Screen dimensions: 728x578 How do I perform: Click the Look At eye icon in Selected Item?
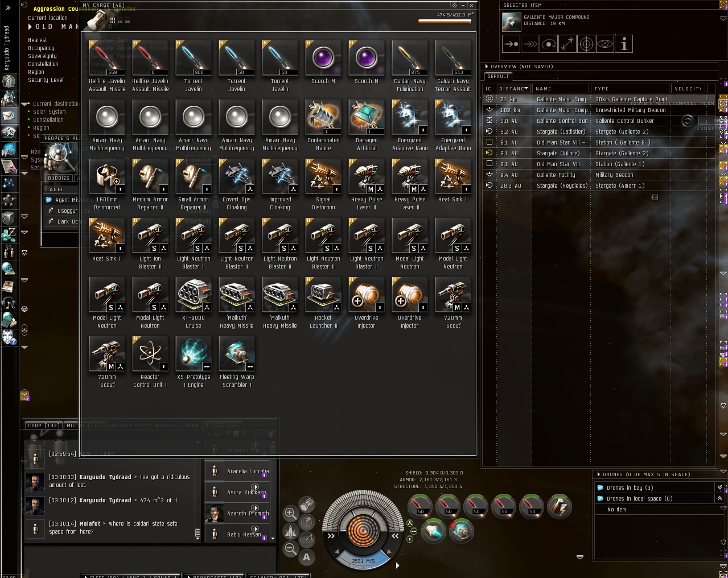(x=605, y=44)
